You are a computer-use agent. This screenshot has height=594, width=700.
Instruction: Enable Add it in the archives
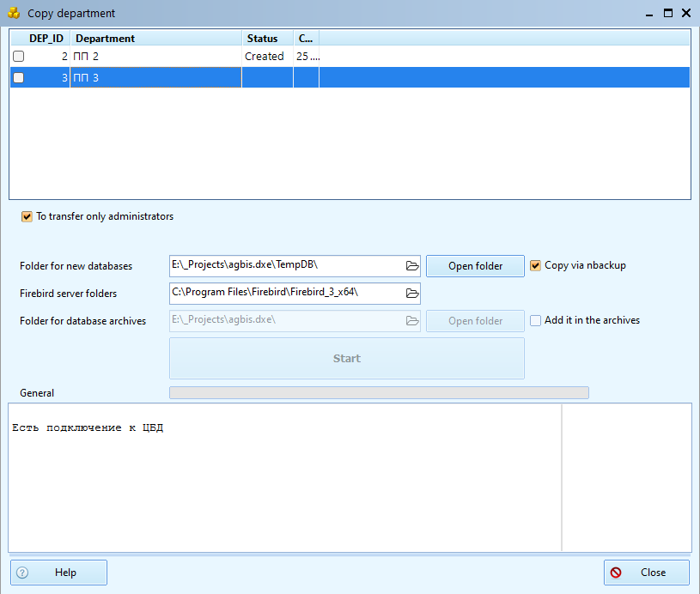tap(536, 320)
